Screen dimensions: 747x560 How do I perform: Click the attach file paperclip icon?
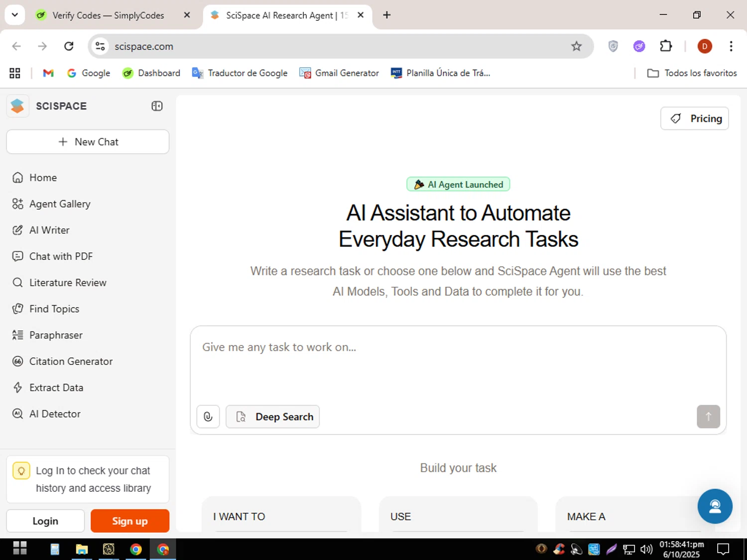[208, 417]
